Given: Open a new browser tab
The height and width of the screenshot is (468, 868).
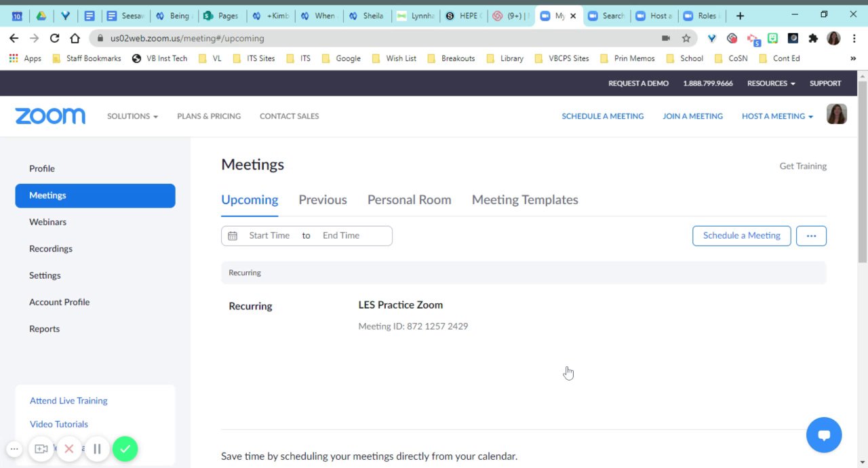Looking at the screenshot, I should [740, 16].
